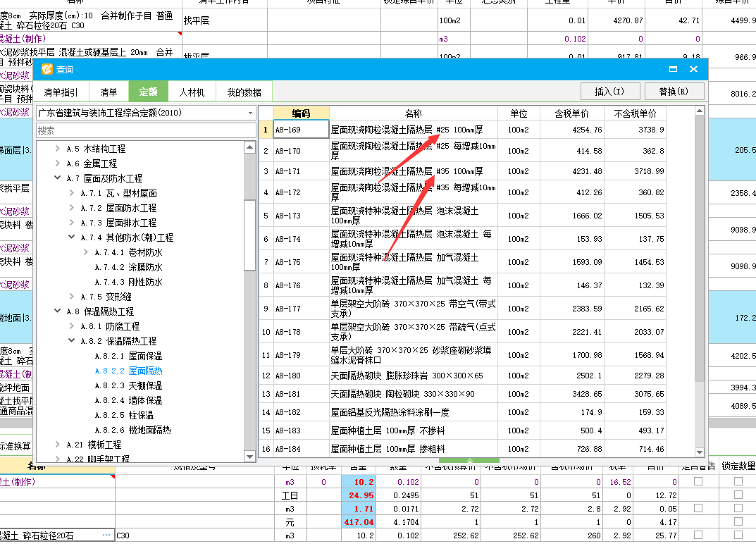Collapse the A.7 屋面及防水工程 node

click(x=57, y=178)
